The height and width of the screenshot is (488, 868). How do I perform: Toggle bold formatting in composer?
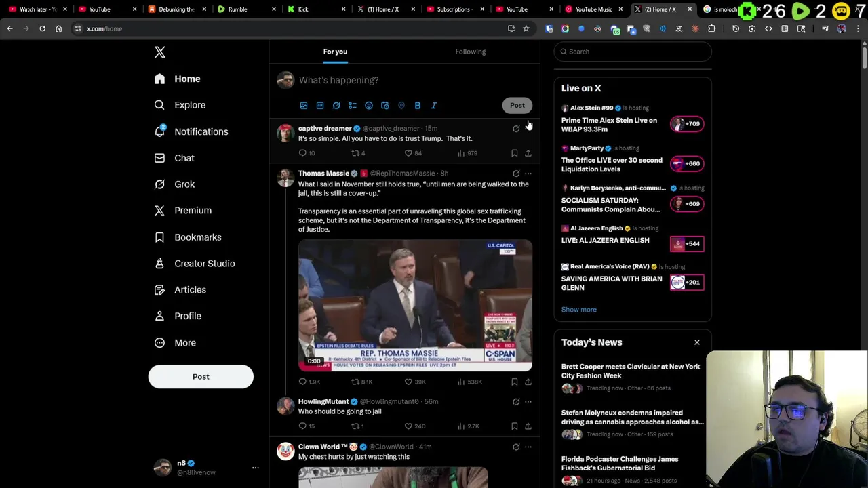click(x=418, y=106)
